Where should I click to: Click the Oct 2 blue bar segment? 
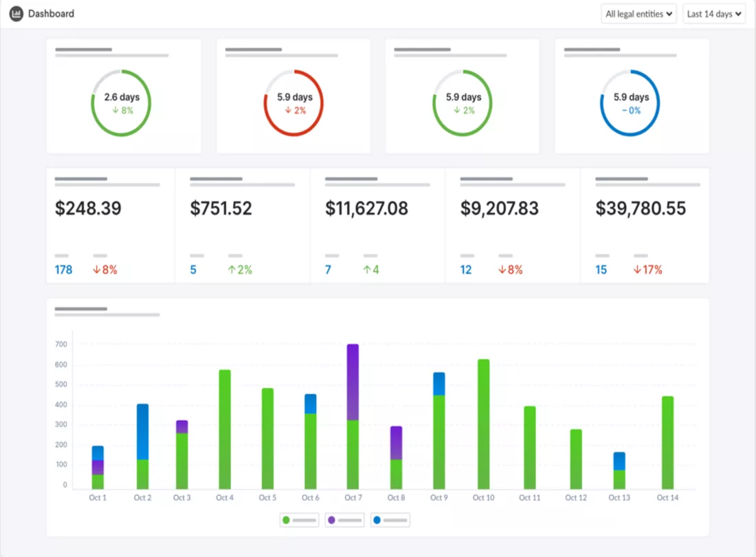click(143, 432)
